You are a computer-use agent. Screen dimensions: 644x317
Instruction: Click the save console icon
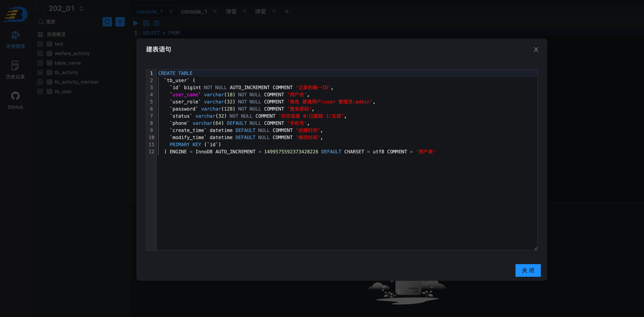pyautogui.click(x=146, y=23)
